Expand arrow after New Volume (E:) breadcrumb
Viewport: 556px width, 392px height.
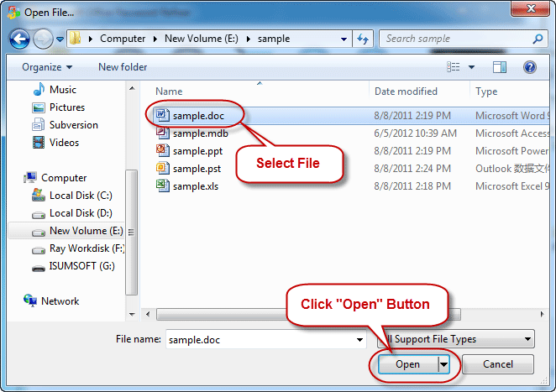click(x=249, y=39)
